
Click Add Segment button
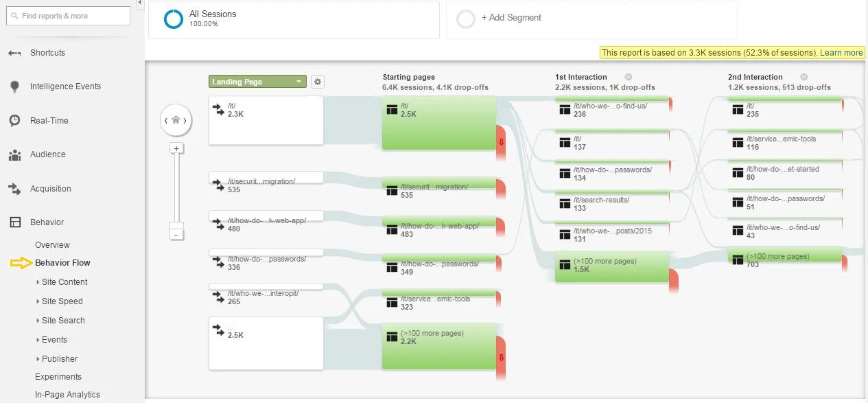(511, 18)
